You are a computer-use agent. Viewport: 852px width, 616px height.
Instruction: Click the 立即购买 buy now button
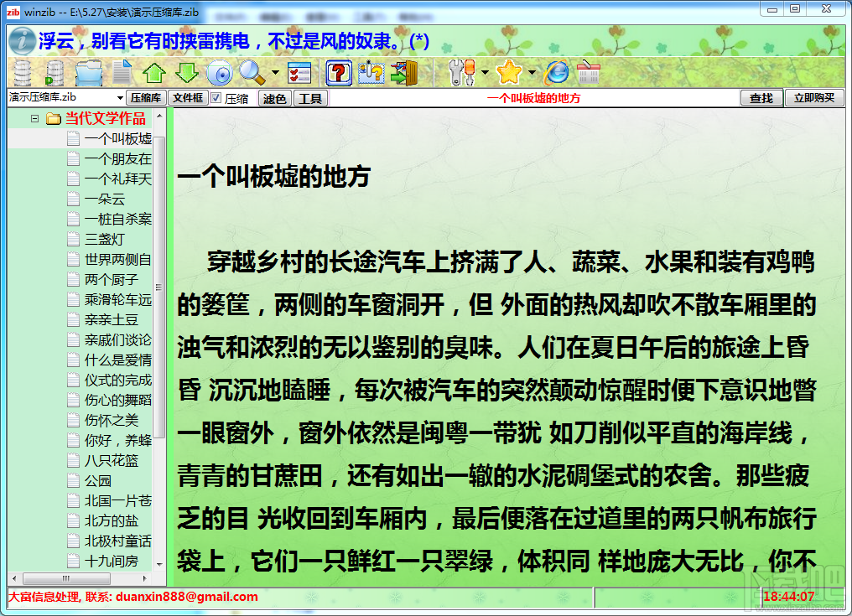(814, 98)
